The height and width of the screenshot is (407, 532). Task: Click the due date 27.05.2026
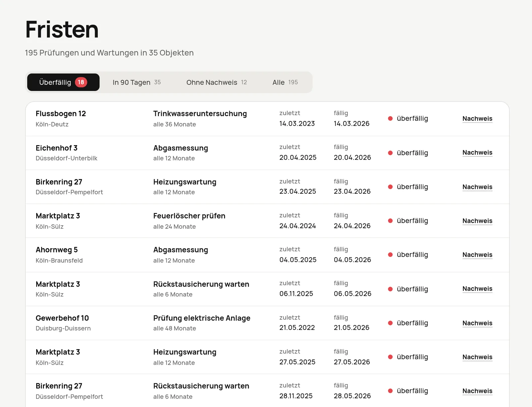coord(352,362)
